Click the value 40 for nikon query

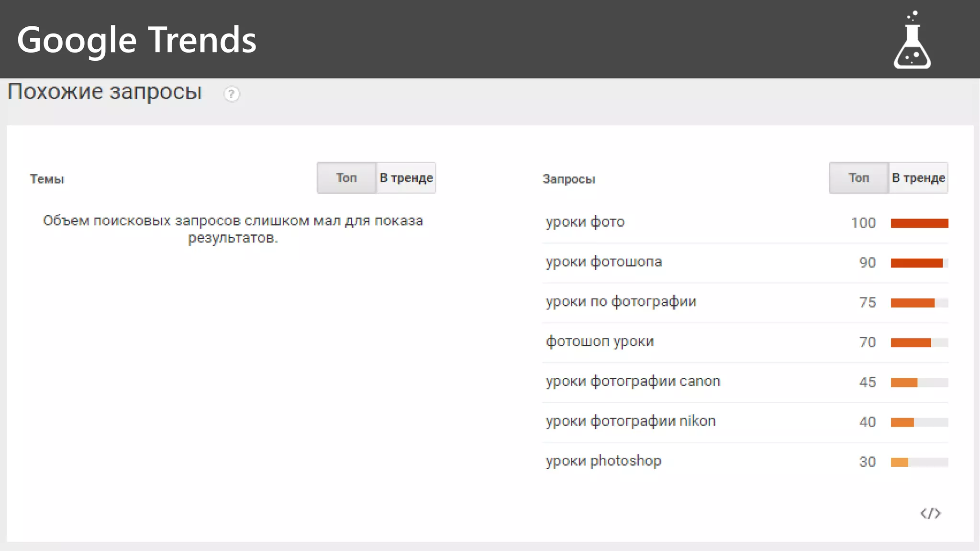pos(867,422)
